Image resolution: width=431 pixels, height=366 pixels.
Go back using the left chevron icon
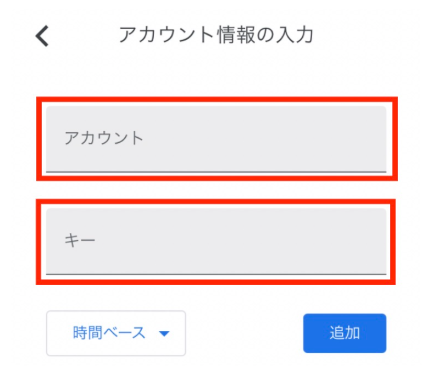pos(42,36)
